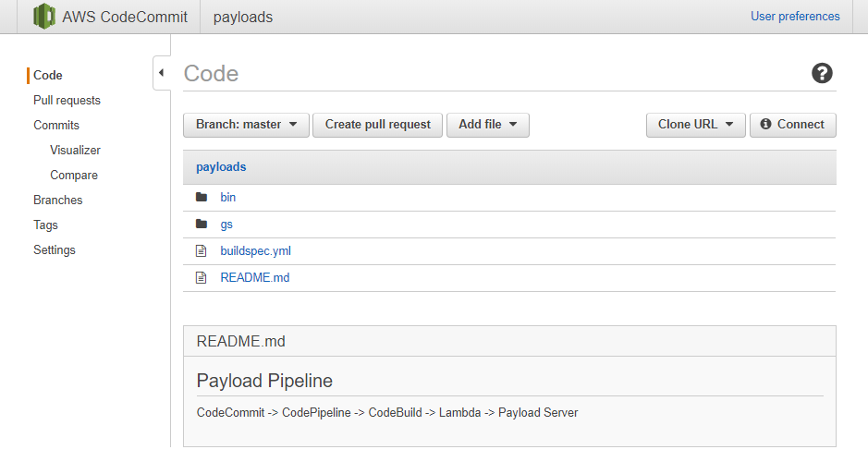Open the Clone URL dropdown
The image size is (868, 474).
point(696,125)
